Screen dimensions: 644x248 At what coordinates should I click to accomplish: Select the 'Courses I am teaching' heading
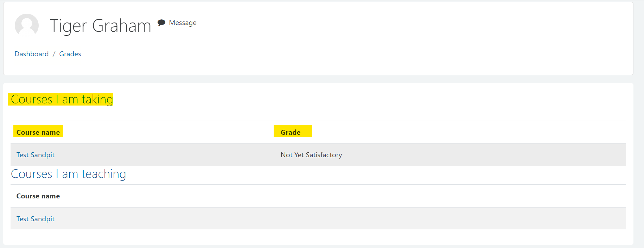(68, 174)
